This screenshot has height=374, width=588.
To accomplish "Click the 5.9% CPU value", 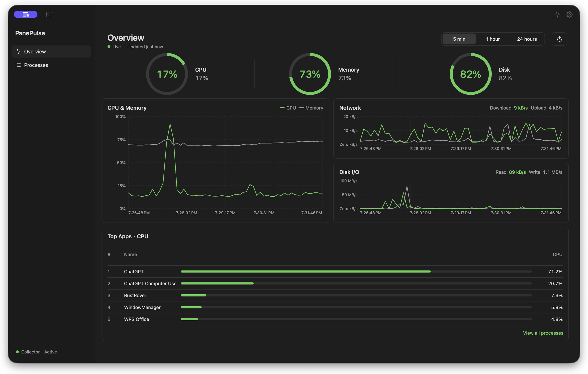I will pos(557,307).
